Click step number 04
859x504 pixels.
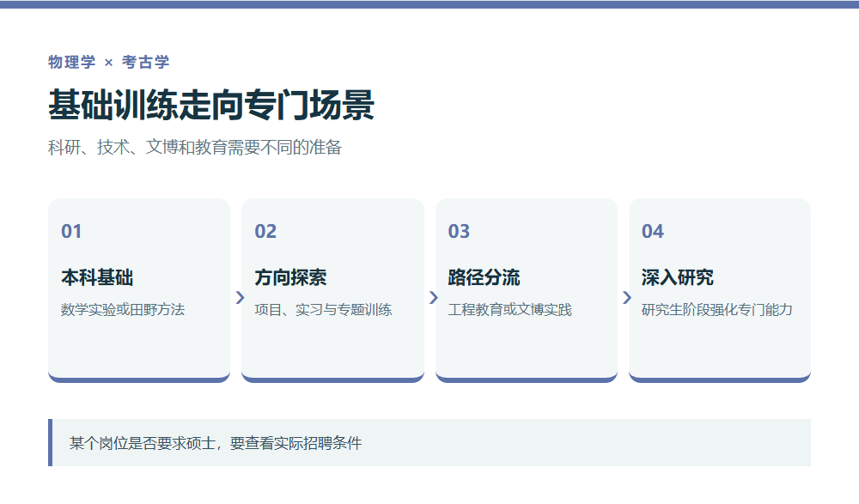tap(653, 231)
